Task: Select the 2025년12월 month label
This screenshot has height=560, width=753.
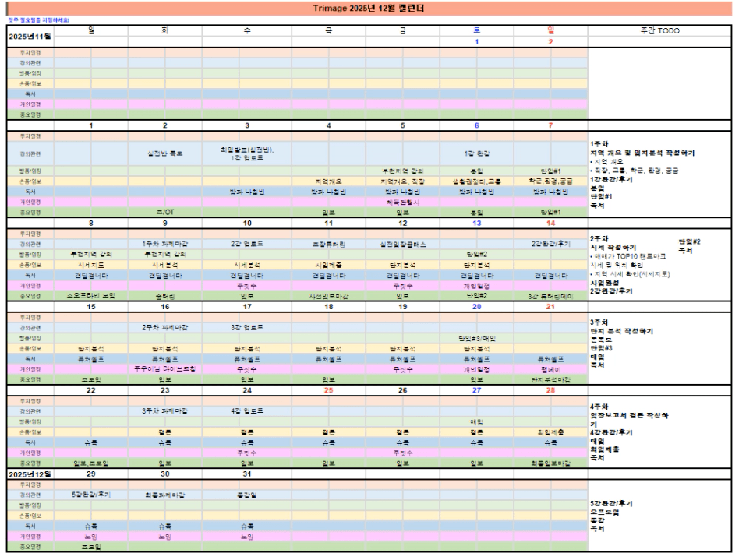Action: [30, 474]
